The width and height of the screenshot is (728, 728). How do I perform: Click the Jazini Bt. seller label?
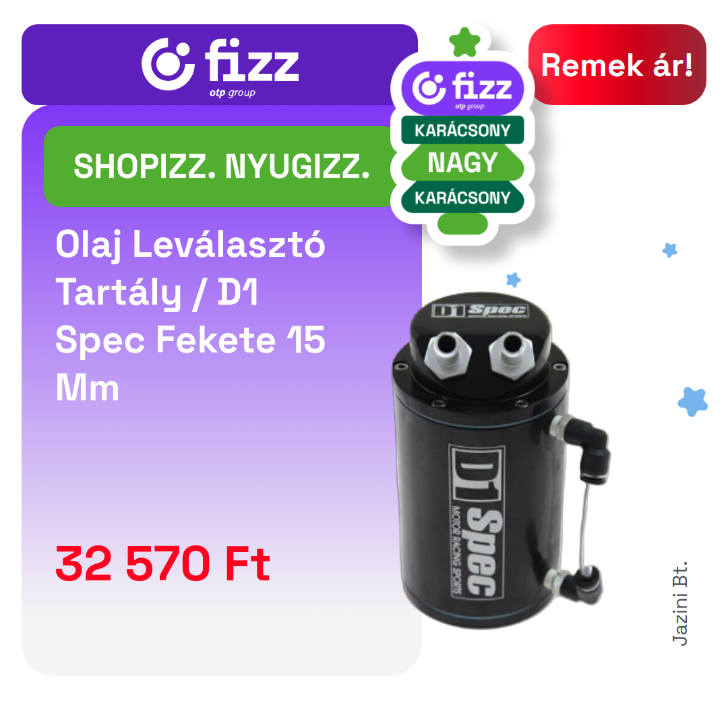click(x=680, y=603)
